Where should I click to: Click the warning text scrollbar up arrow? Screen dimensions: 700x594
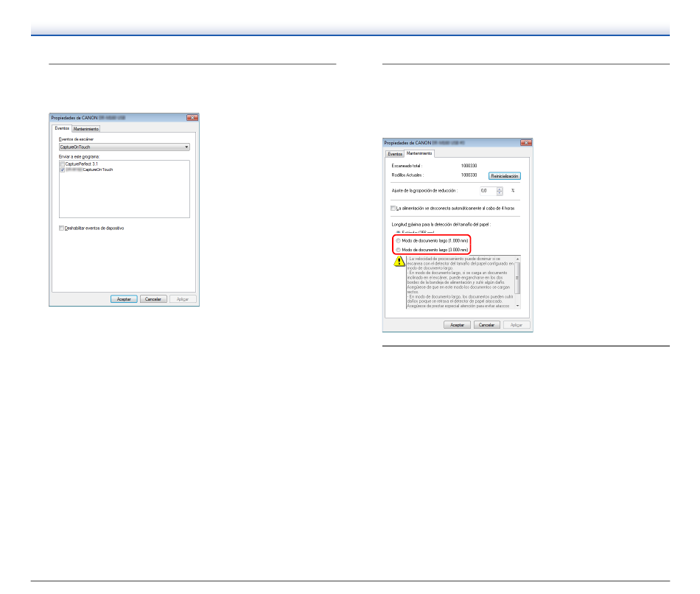pyautogui.click(x=517, y=259)
